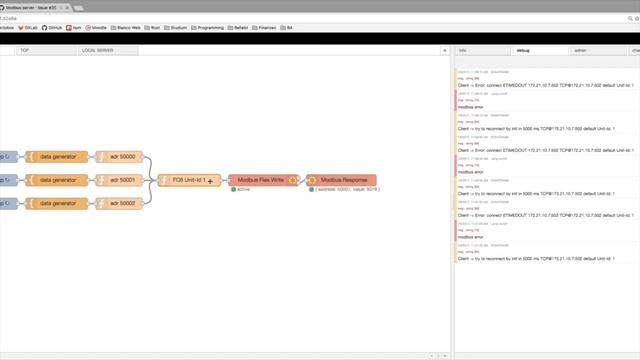Switch to the LOCAL SERVER flow tab
Image resolution: width=640 pixels, height=360 pixels.
[x=108, y=51]
